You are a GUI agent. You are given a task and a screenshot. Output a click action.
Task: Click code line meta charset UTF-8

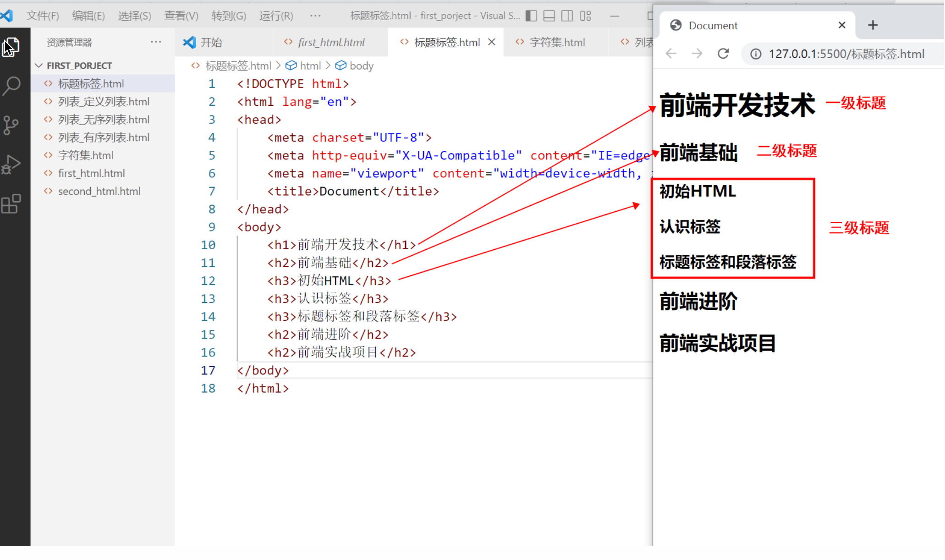coord(349,137)
